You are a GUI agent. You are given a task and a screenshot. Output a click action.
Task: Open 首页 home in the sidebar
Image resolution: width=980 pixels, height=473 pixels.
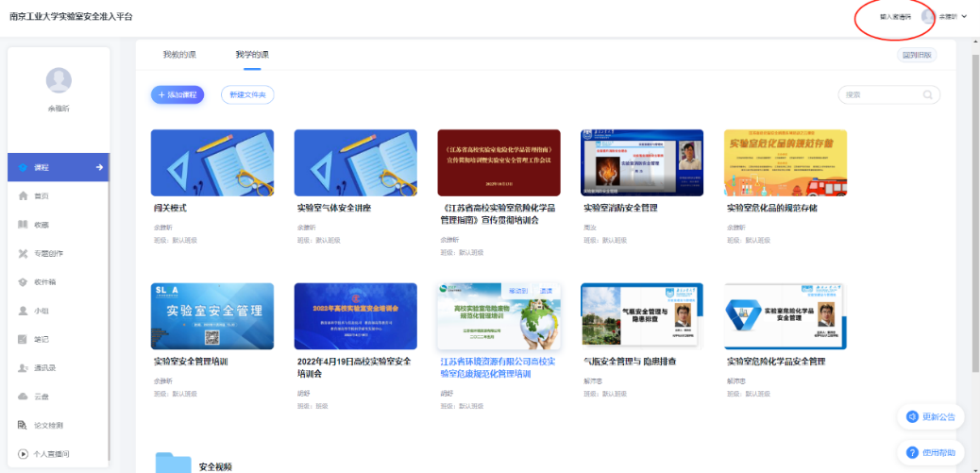[41, 196]
